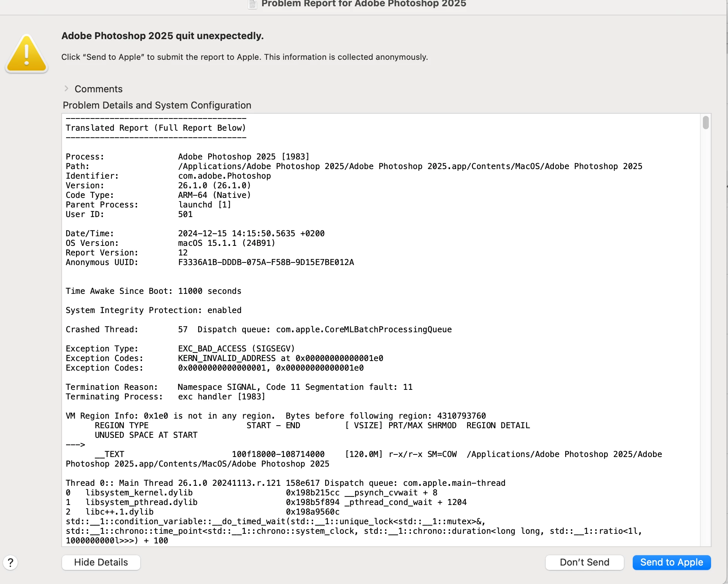Click the macOS 15.1.1 OS Version line
728x584 pixels.
click(x=226, y=243)
